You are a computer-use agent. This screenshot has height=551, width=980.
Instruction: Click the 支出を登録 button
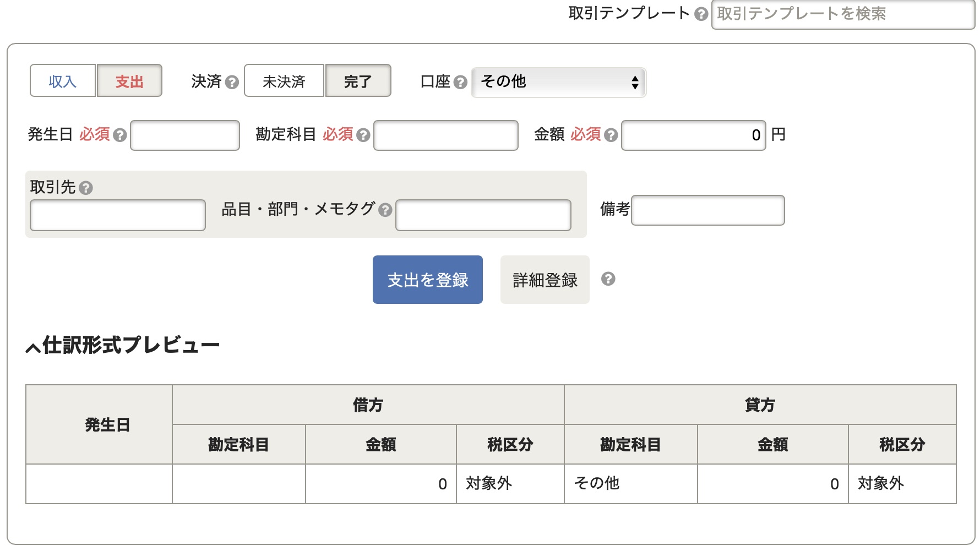[427, 280]
